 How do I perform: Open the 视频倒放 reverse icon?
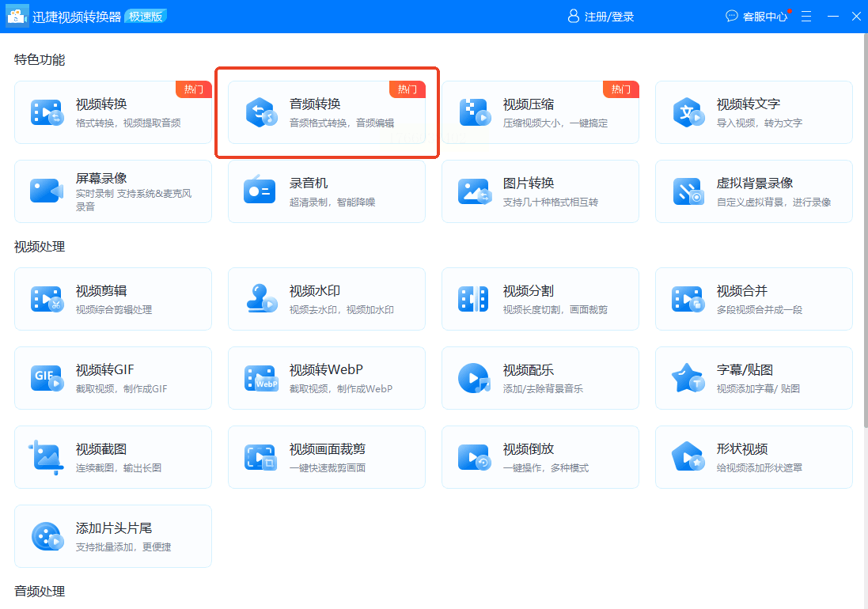coord(475,457)
